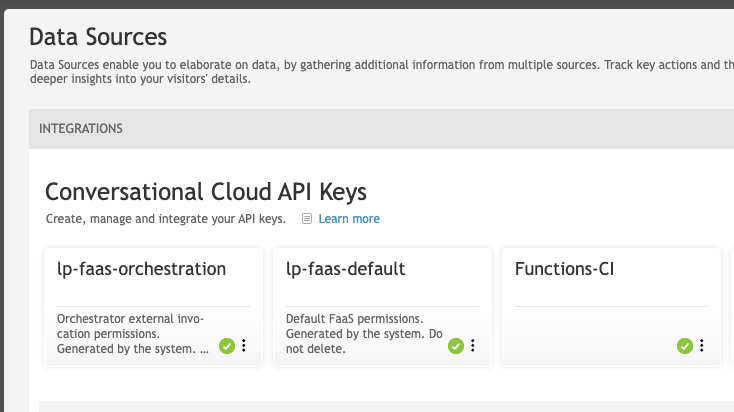734x412 pixels.
Task: Click the 'deeper insights into your visitors' details' text
Action: pos(140,79)
